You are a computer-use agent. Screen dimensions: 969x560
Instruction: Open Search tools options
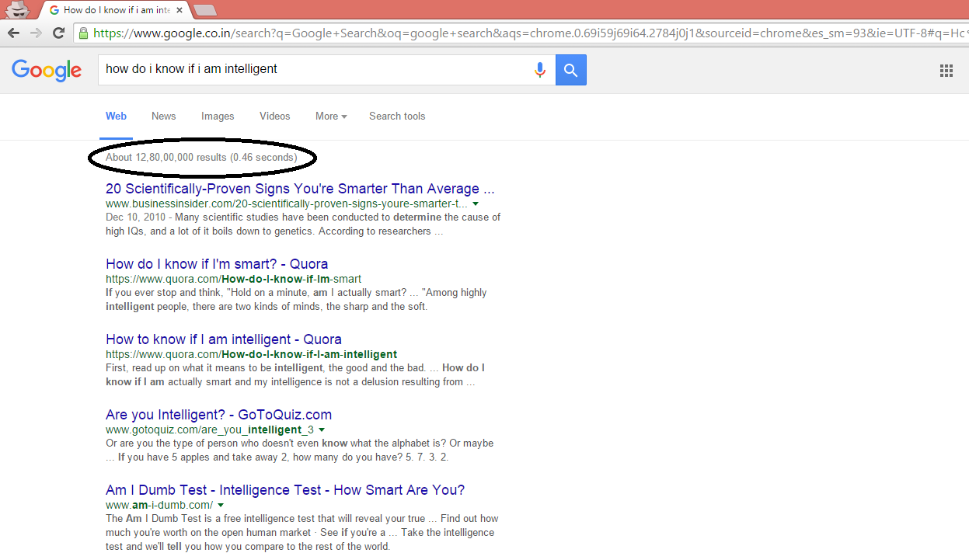397,117
